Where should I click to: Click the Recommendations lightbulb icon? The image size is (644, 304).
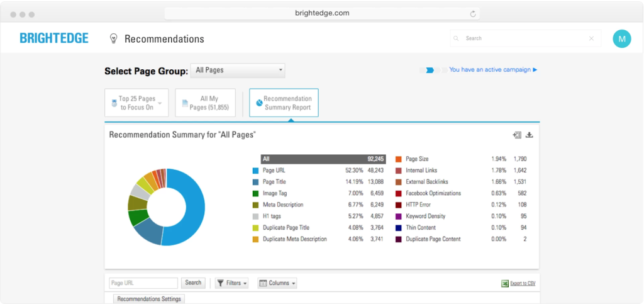(113, 38)
